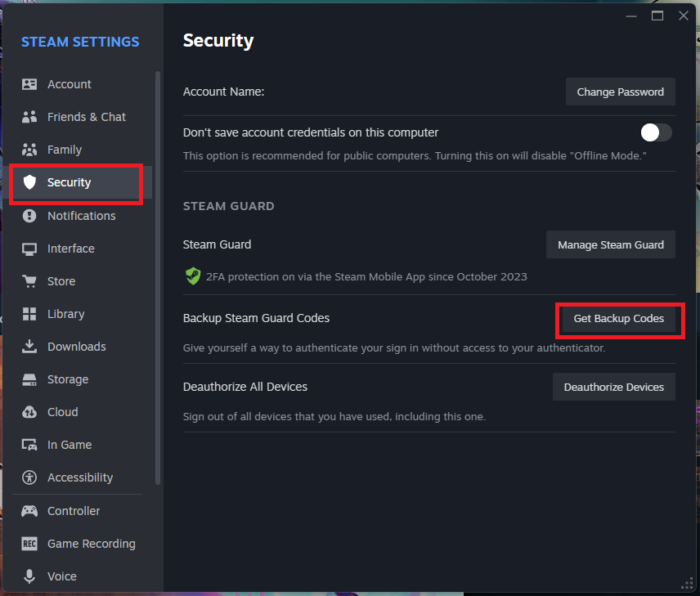Click the Account icon in sidebar
Viewport: 700px width, 596px height.
tap(29, 84)
